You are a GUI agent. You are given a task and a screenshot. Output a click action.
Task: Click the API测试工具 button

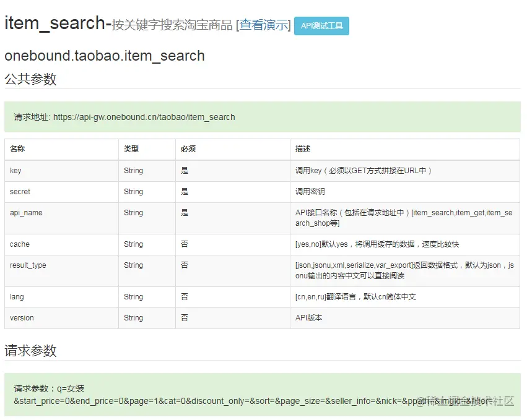coord(321,26)
